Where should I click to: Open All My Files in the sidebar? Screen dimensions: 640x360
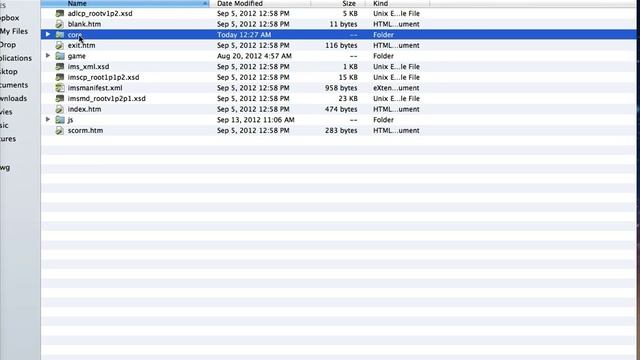tap(14, 31)
